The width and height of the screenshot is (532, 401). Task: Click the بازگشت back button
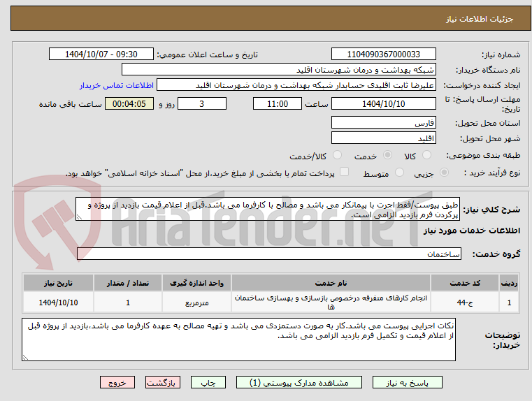tap(162, 382)
